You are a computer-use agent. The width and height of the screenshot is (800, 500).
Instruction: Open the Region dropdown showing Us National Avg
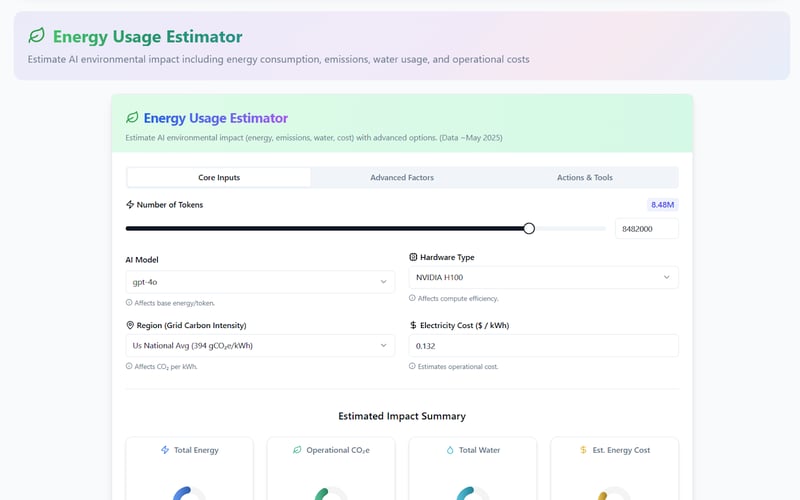point(260,345)
